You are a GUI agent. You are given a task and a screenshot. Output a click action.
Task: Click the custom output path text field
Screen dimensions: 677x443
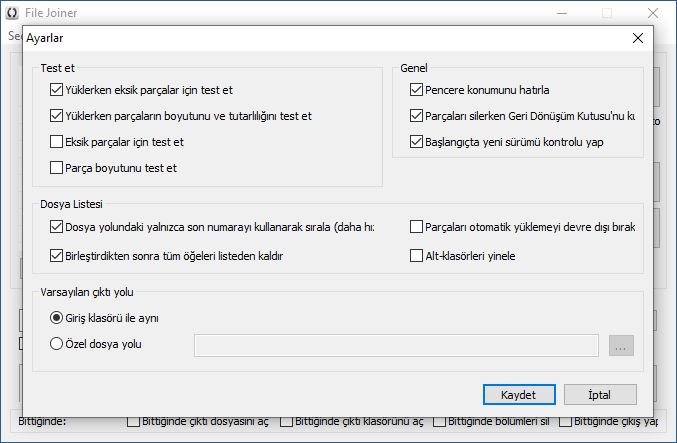(x=396, y=345)
